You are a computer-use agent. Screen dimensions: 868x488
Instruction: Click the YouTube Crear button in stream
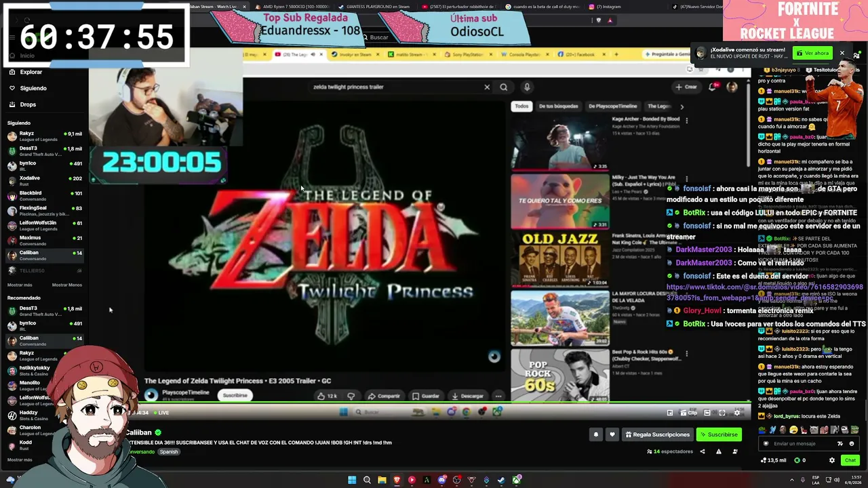tap(686, 87)
